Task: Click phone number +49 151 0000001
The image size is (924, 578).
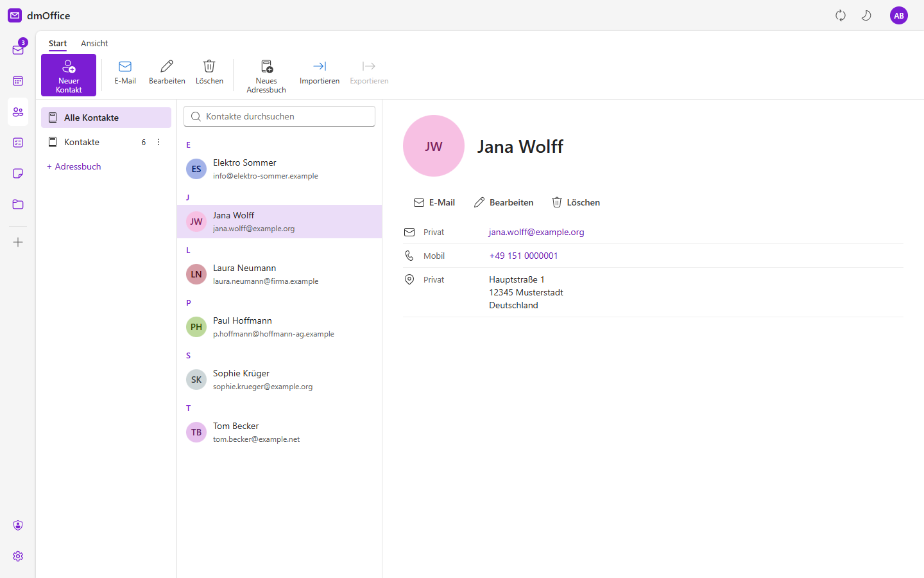Action: point(524,256)
